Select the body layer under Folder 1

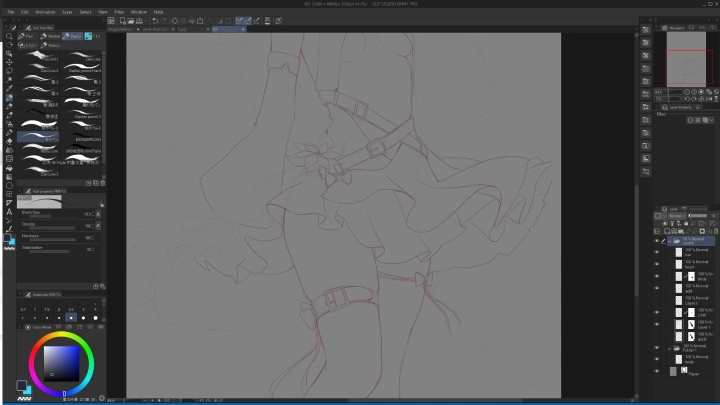click(693, 359)
